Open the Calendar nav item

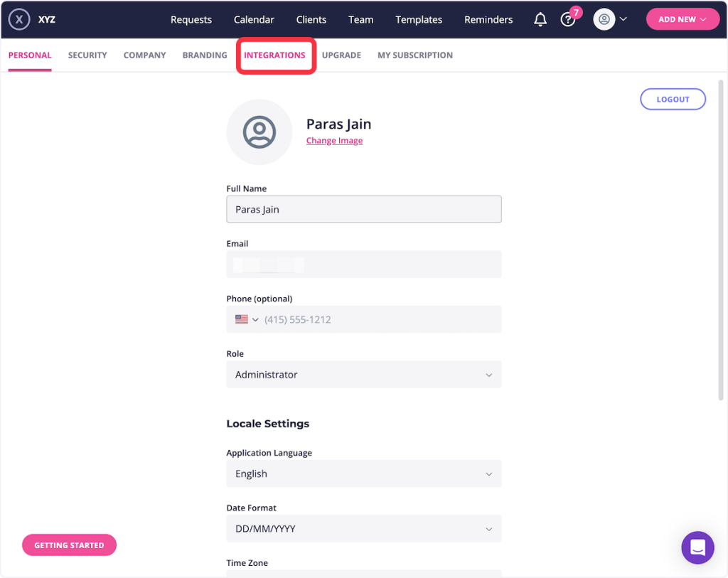tap(254, 20)
